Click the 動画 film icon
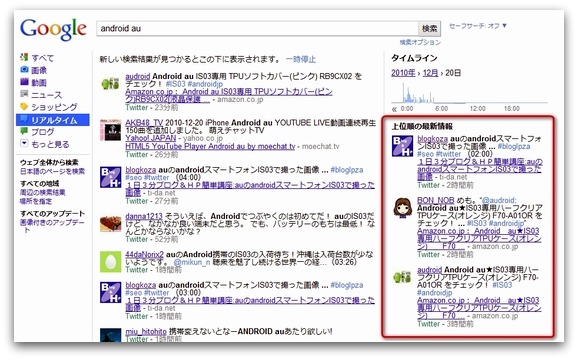Viewport: 578px width, 360px height. click(x=24, y=81)
